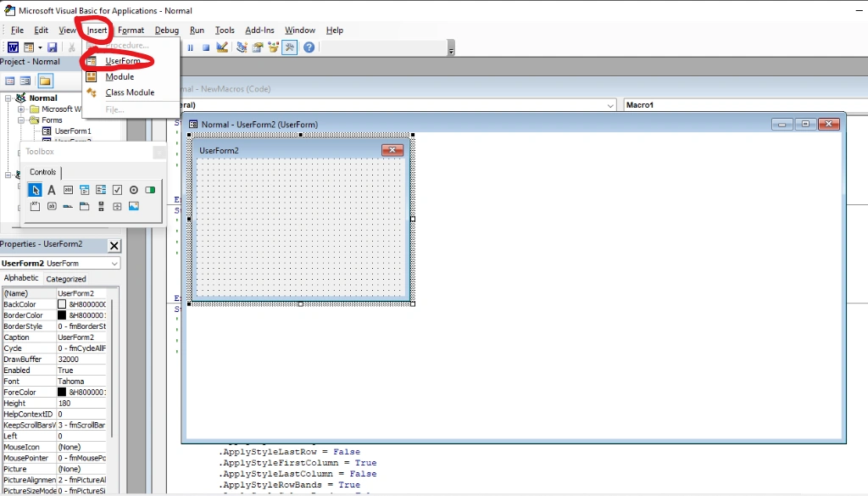Select the OptionButton control in Toolbox
868x496 pixels.
tap(133, 190)
